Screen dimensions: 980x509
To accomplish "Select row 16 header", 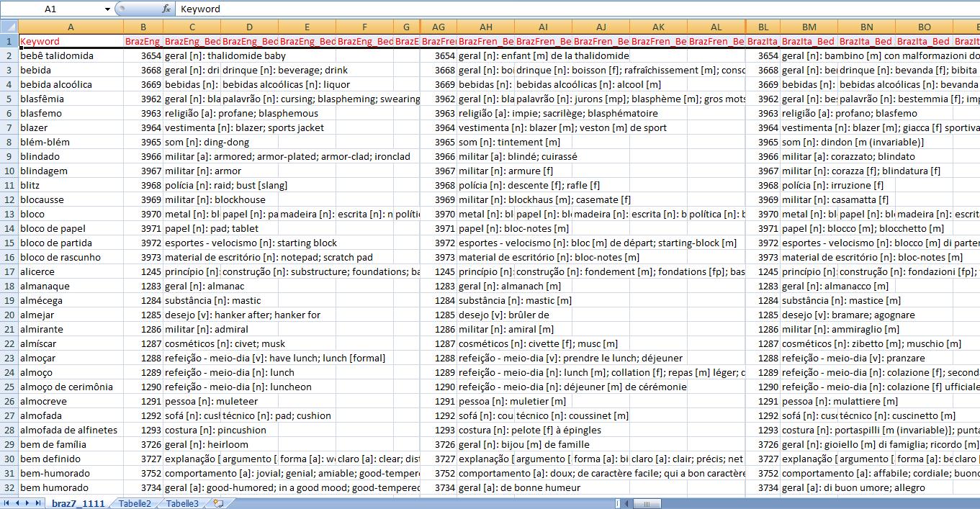I will click(x=9, y=257).
